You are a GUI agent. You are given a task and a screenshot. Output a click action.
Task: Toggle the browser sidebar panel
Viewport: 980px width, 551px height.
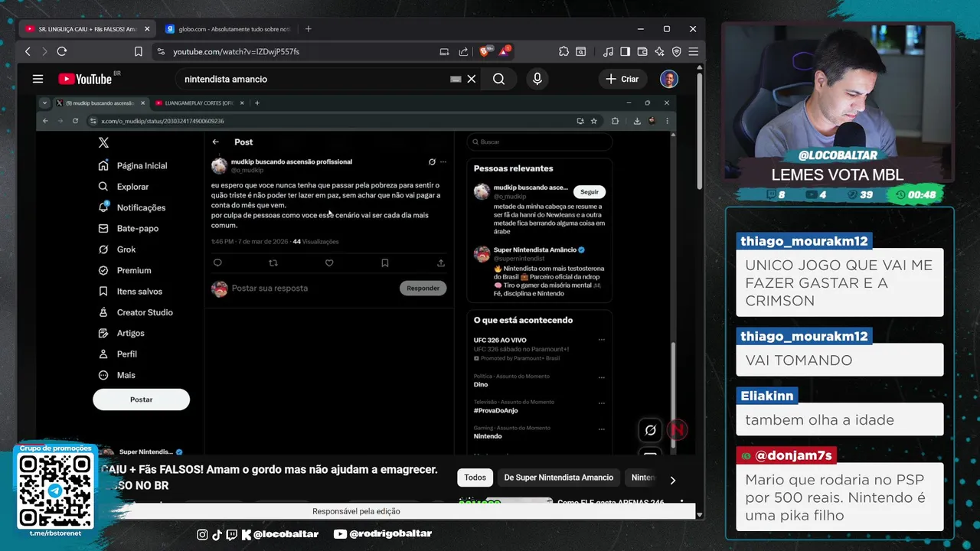click(625, 51)
